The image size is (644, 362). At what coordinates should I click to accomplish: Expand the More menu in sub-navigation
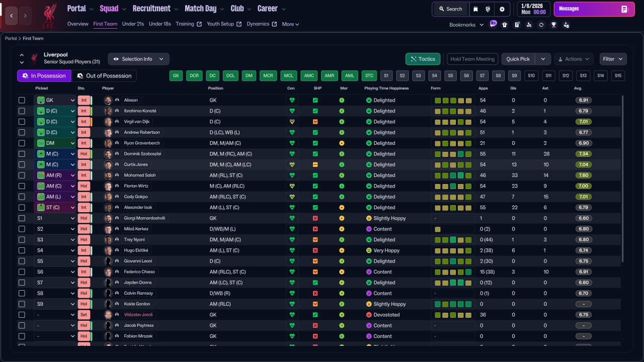pyautogui.click(x=290, y=24)
